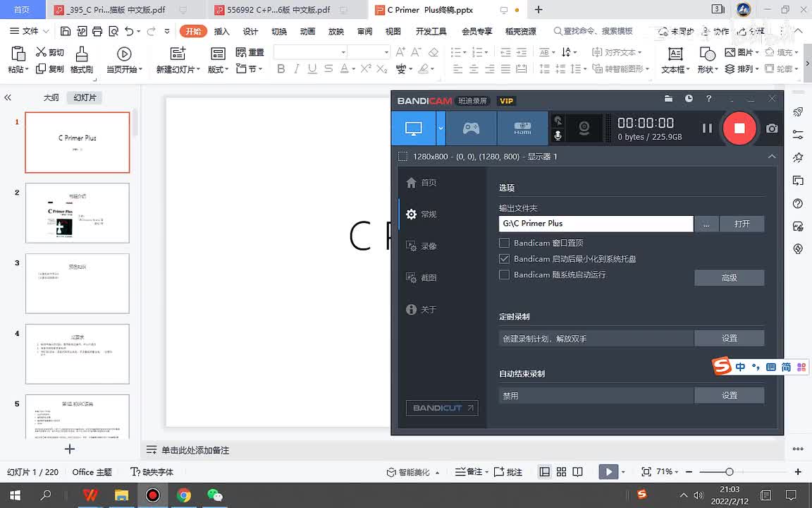Toggle underline formatting
812x508 pixels.
coord(312,69)
